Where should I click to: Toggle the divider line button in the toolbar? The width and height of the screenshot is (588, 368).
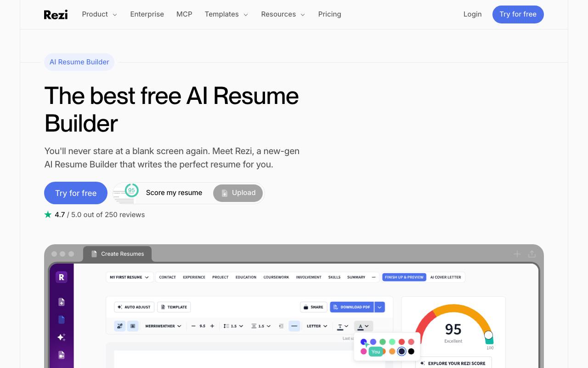294,326
